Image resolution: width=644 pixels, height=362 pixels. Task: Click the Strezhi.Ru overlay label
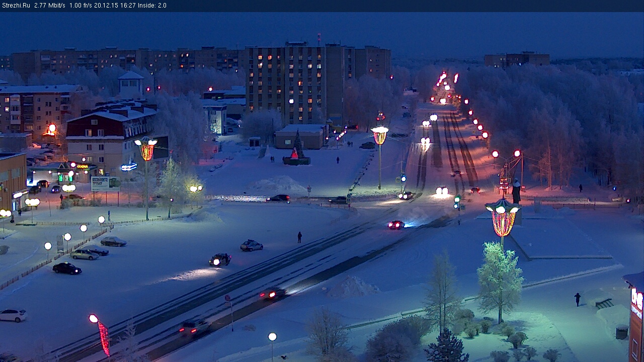click(x=16, y=6)
